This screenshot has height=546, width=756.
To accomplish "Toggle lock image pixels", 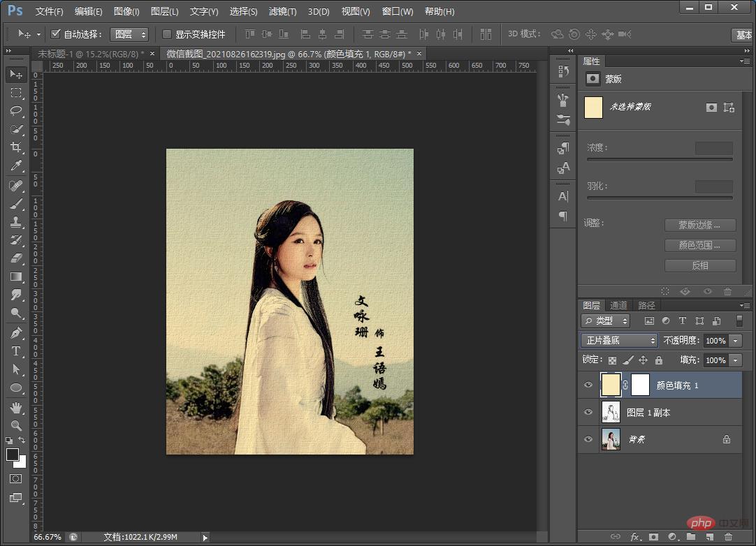I will (627, 360).
